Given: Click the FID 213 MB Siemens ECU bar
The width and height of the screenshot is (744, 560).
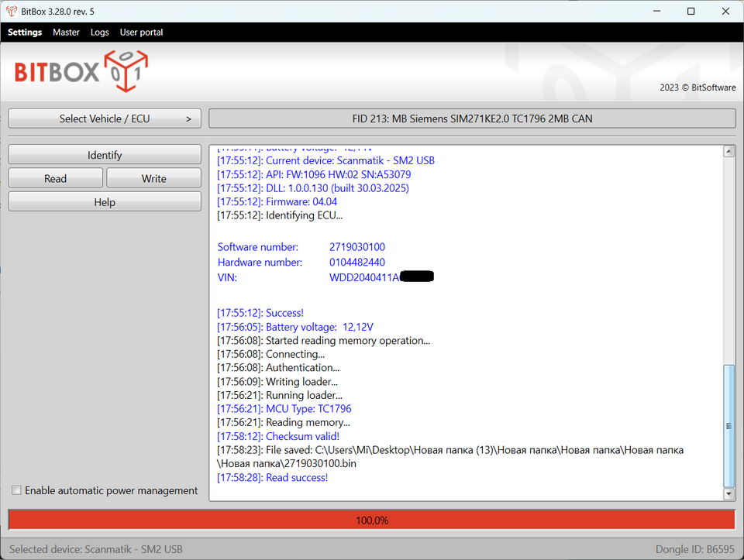Looking at the screenshot, I should tap(472, 119).
